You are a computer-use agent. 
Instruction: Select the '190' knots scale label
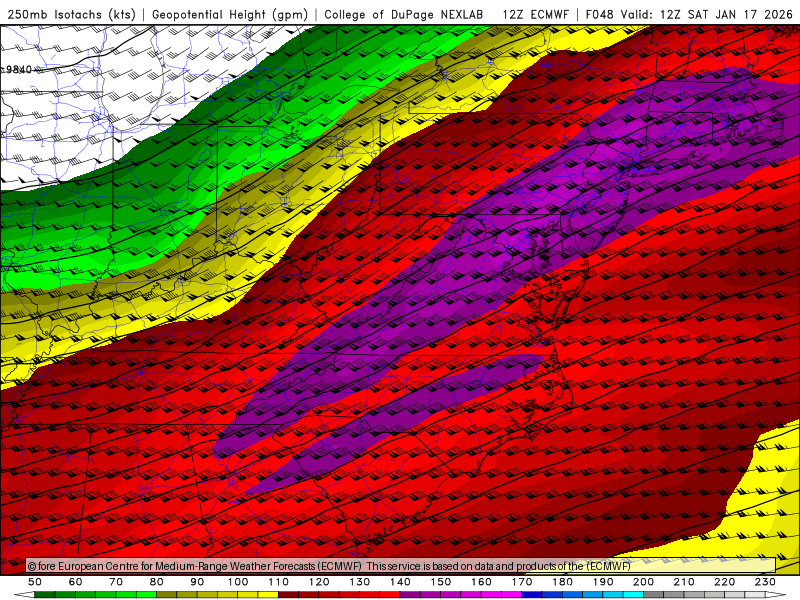coord(603,582)
